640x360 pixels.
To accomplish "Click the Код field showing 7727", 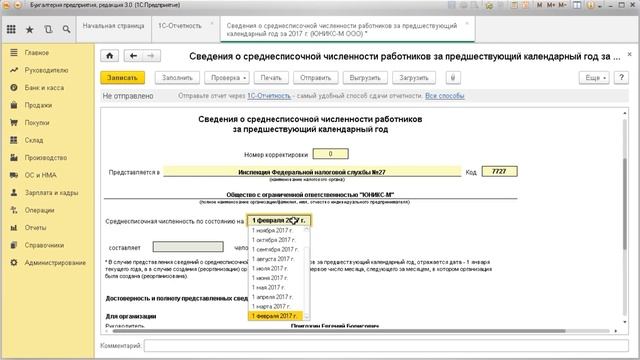I will click(499, 171).
